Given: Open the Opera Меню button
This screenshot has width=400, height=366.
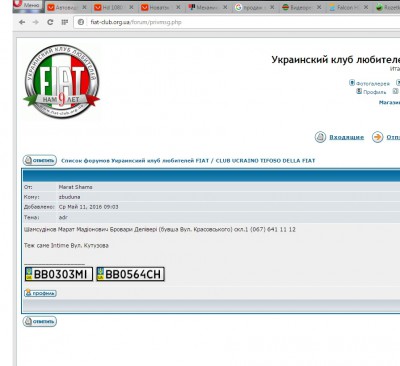Looking at the screenshot, I should (28, 6).
